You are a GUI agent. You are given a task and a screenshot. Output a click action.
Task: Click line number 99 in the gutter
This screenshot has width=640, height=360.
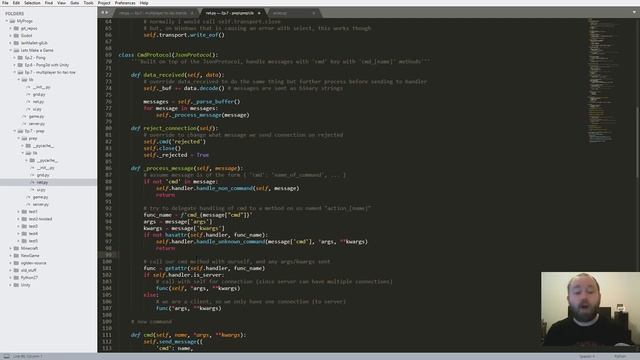coord(108,255)
